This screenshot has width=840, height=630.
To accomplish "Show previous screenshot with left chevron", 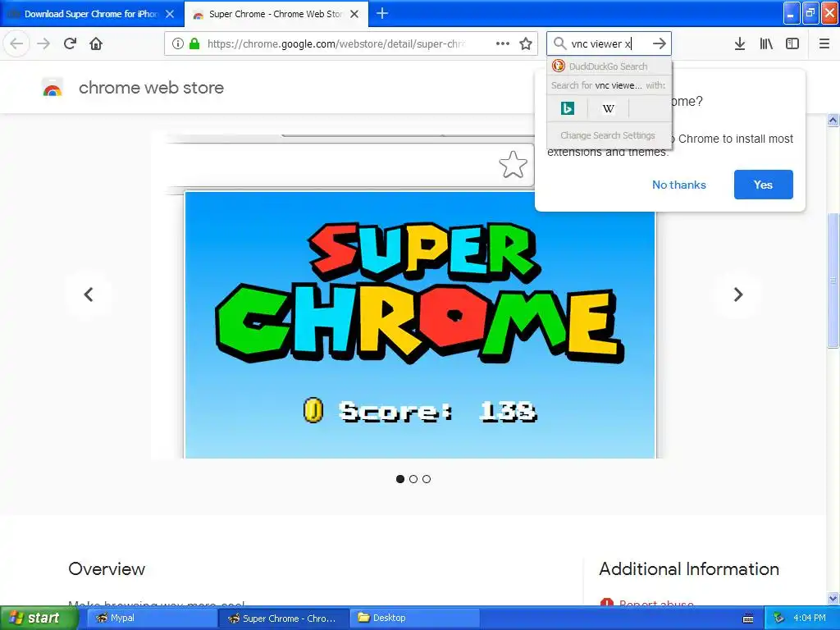I will [89, 294].
